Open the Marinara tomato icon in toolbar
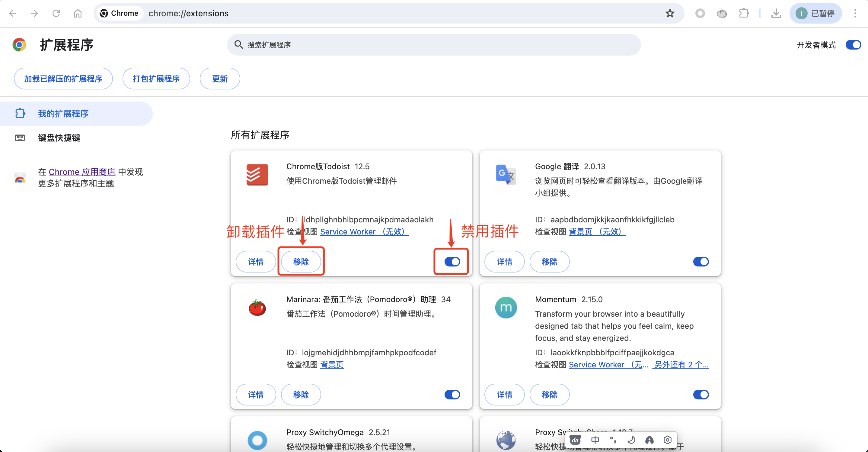This screenshot has height=452, width=868. (x=721, y=14)
